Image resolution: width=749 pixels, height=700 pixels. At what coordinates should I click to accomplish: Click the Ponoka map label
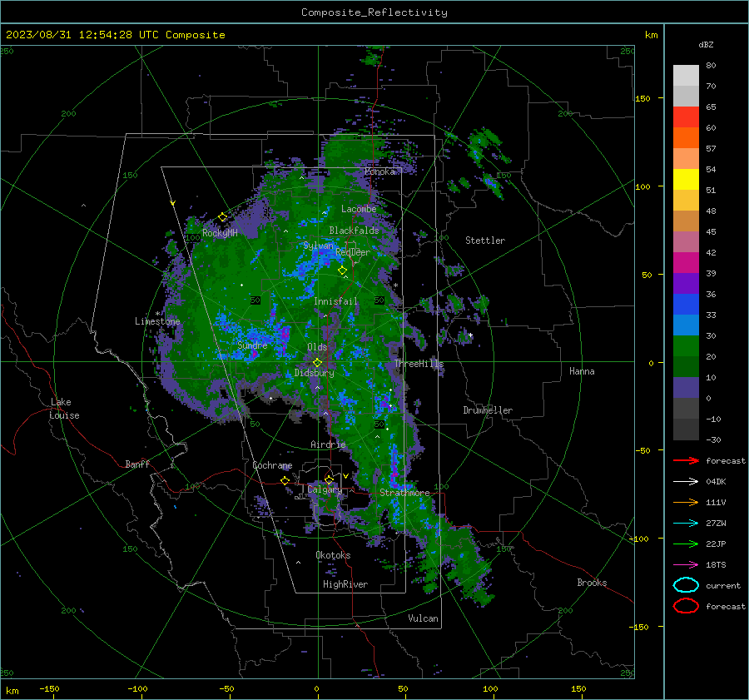coord(379,171)
